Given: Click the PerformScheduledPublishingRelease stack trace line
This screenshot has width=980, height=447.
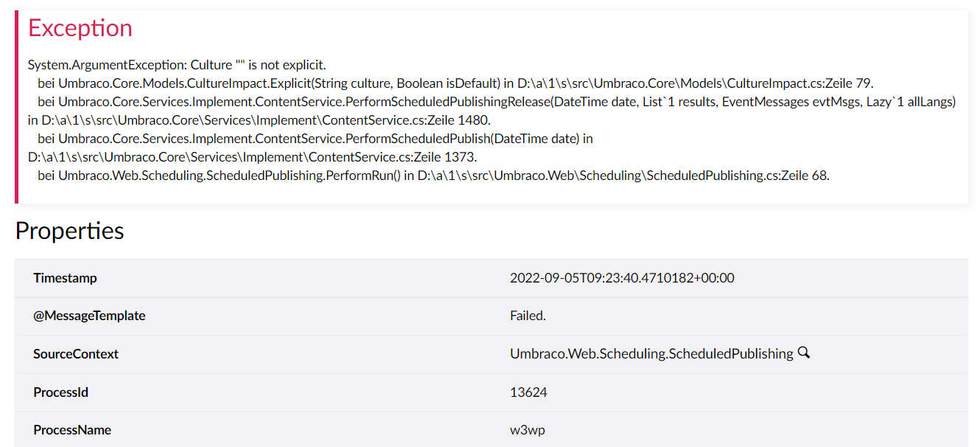Looking at the screenshot, I should (497, 102).
